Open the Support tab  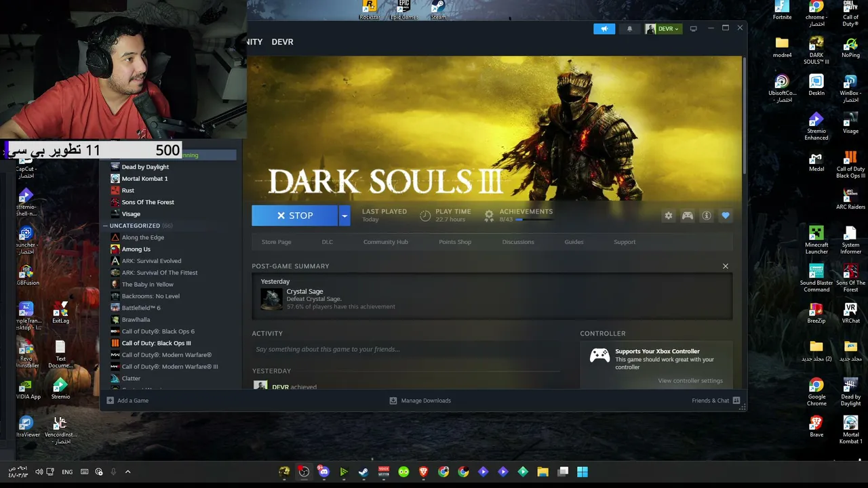[x=625, y=242]
